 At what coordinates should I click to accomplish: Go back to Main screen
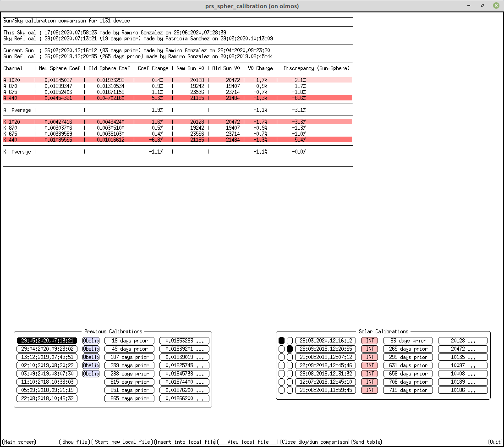[x=19, y=442]
